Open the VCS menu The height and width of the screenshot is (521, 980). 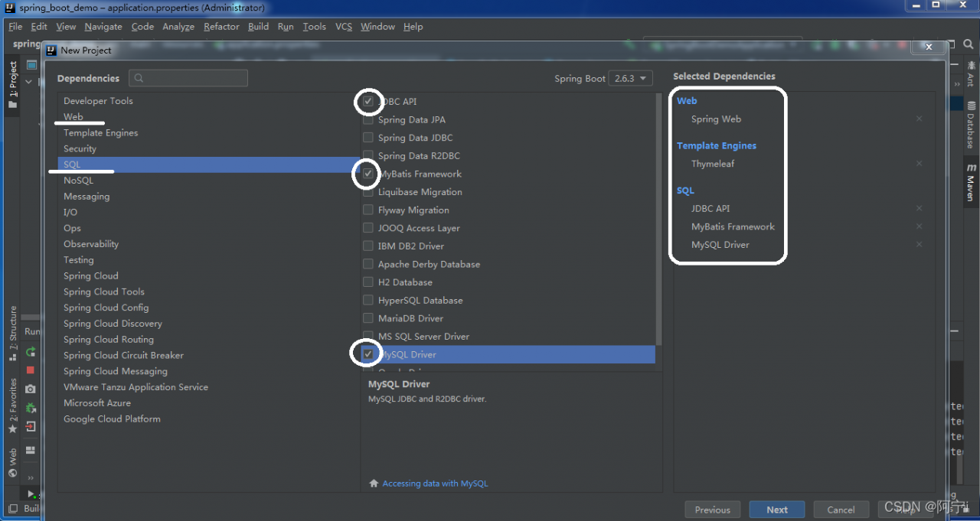[344, 27]
